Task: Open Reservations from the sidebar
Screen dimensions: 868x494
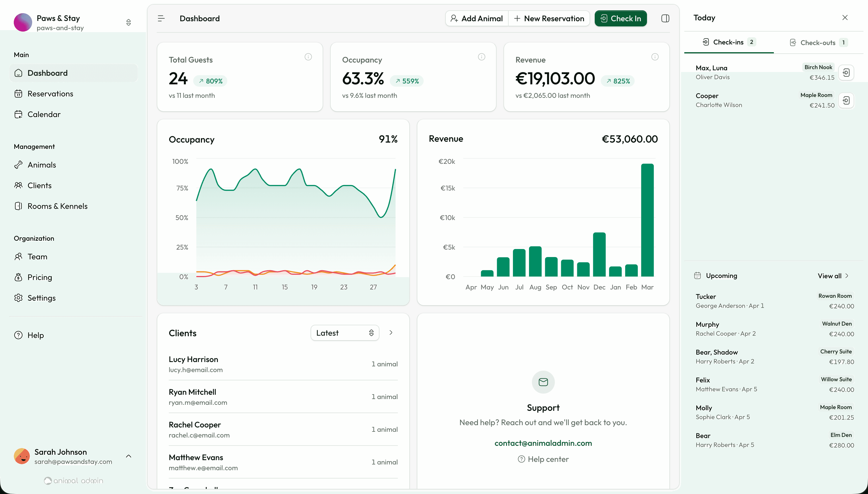Action: click(x=50, y=94)
